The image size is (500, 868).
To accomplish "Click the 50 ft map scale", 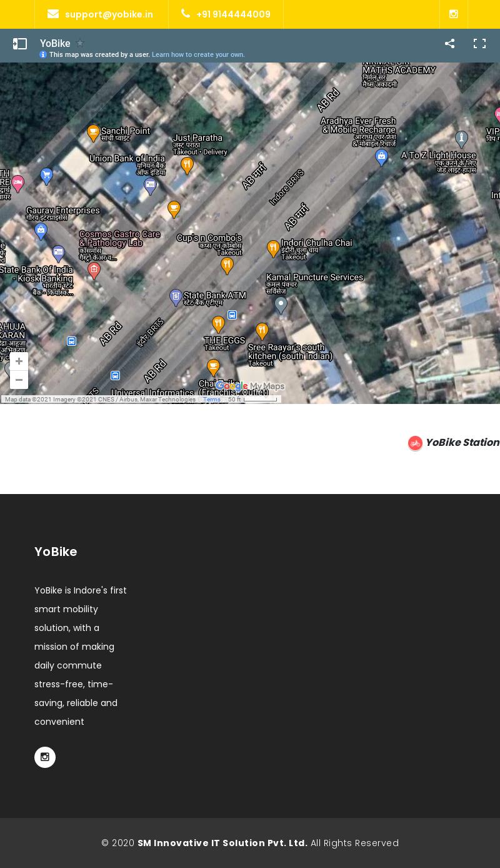I will tap(252, 399).
